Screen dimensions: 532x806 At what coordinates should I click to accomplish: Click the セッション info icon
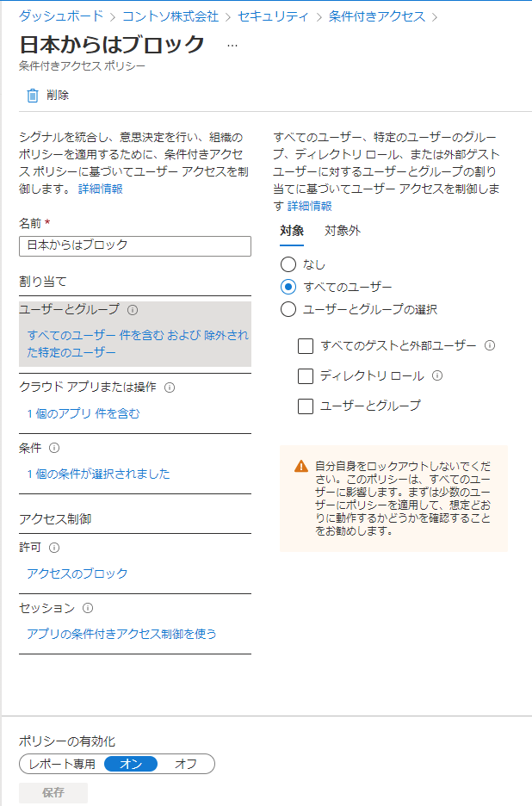click(89, 606)
